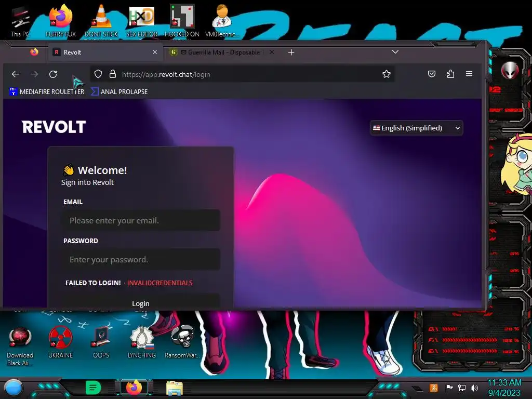Select the VLC cone desktop icon
This screenshot has height=399, width=532.
click(x=101, y=21)
